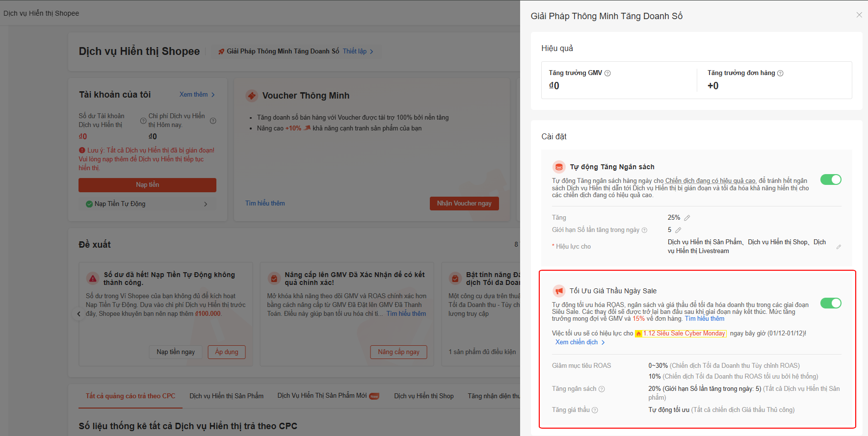This screenshot has width=868, height=436.
Task: Select the Dịch vụ Hiển thị Shop tab
Action: (x=423, y=396)
